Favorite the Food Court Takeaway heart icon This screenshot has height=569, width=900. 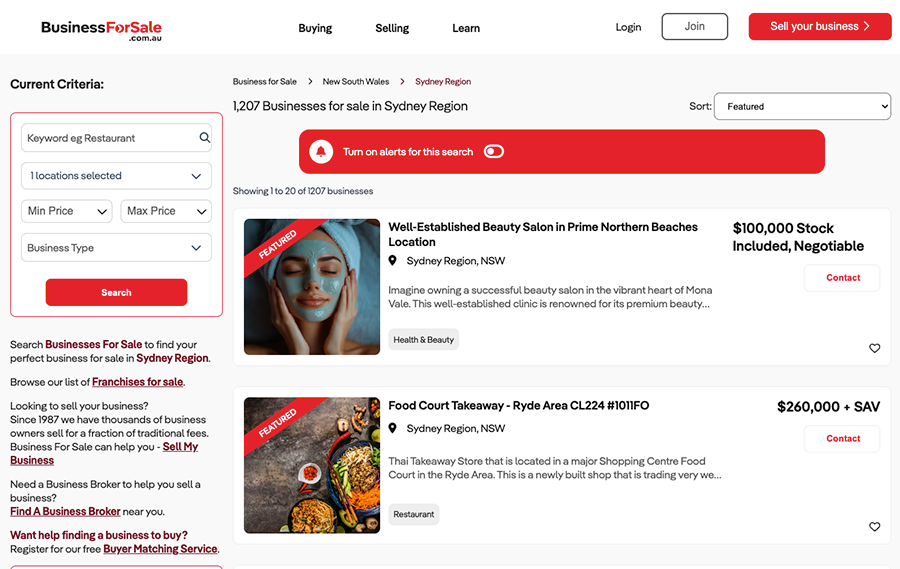click(874, 527)
